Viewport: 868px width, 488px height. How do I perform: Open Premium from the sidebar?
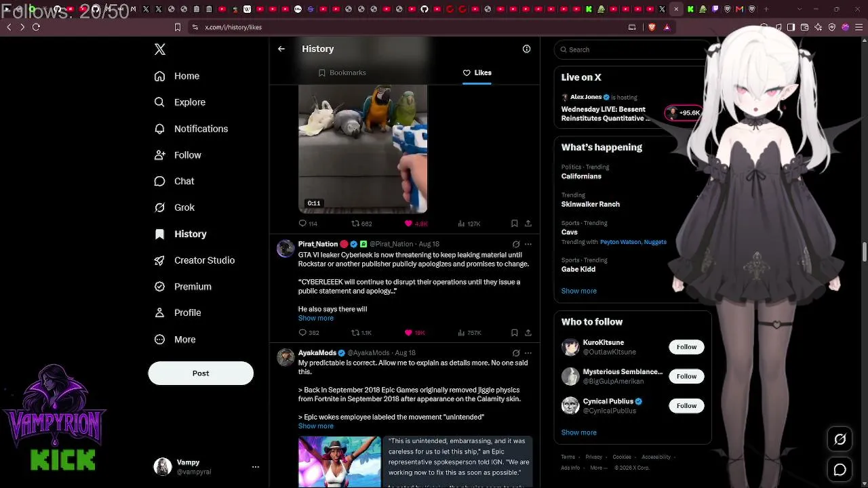pyautogui.click(x=183, y=287)
